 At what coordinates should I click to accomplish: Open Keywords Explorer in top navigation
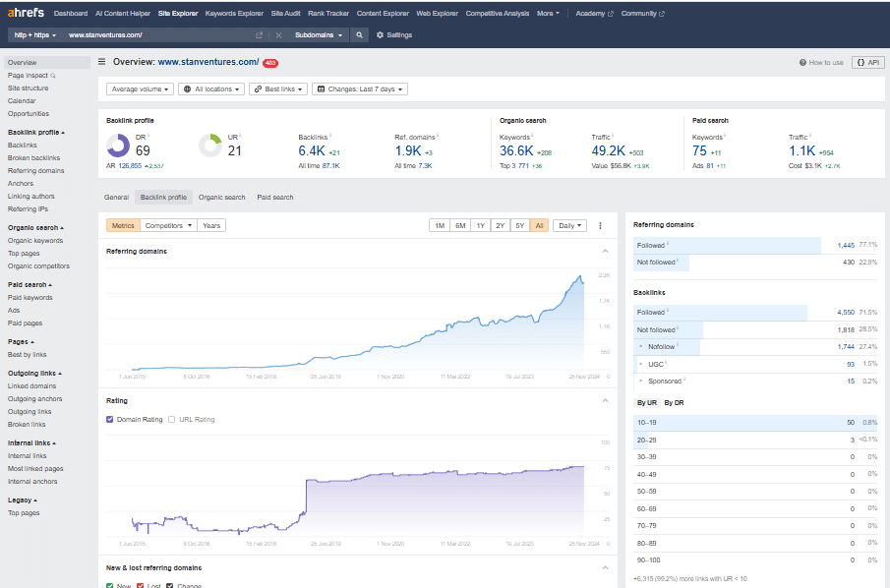[234, 14]
